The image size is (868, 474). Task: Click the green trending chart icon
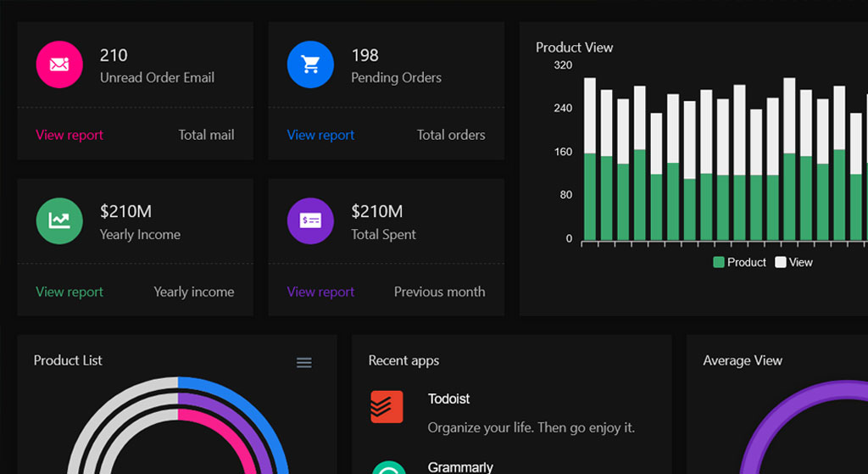[x=59, y=221]
